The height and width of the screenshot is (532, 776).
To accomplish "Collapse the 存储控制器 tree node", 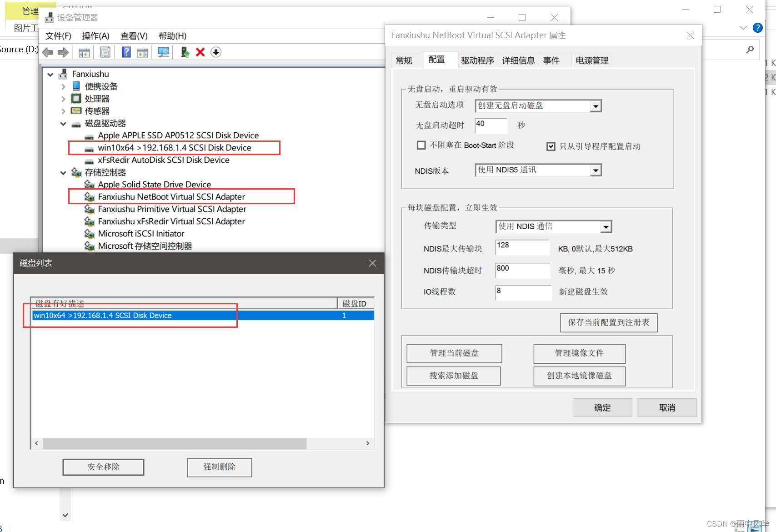I will (x=63, y=173).
